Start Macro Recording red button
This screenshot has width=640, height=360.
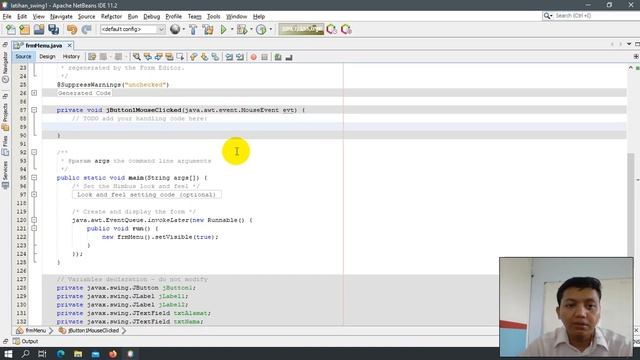[x=253, y=57]
